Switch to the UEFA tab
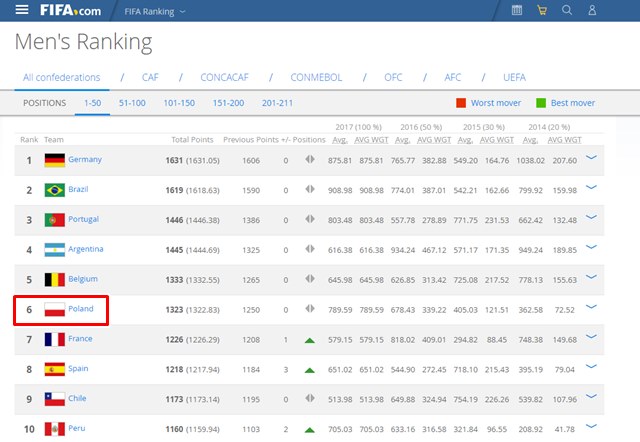Screen dimensions: 640x442 514,78
